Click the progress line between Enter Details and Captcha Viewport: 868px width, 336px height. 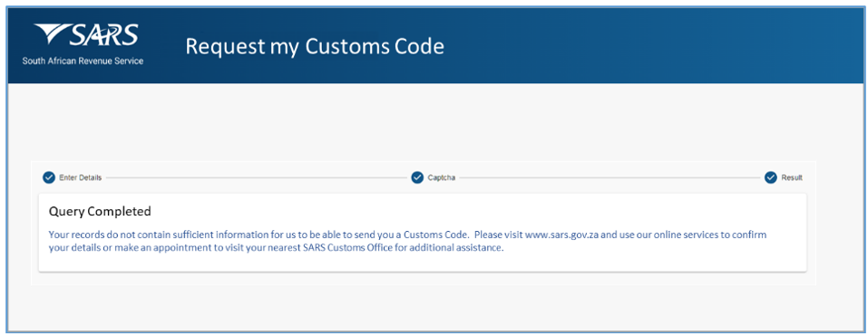[x=257, y=178]
